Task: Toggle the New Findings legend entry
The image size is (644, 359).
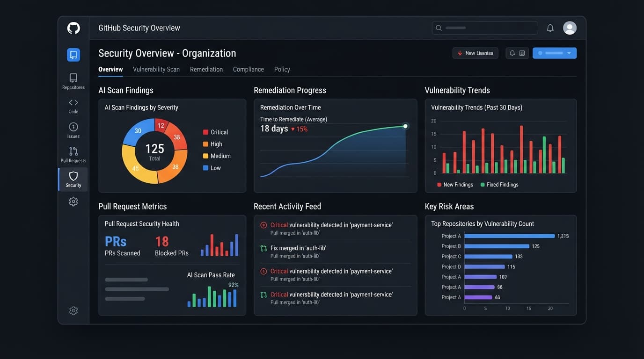Action: [x=455, y=185]
